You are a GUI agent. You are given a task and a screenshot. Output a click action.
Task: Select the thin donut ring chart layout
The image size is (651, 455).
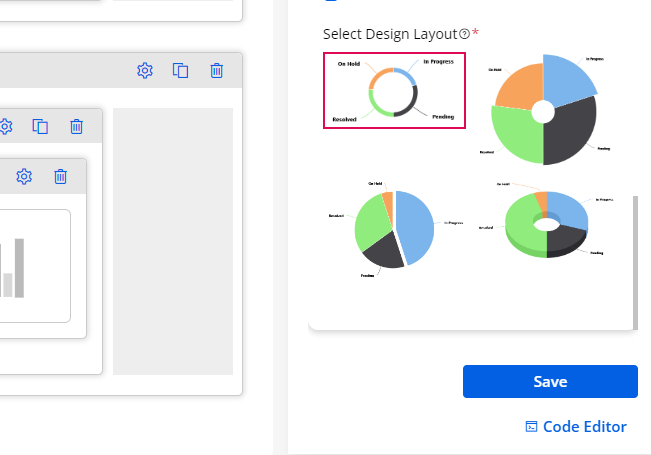(394, 91)
